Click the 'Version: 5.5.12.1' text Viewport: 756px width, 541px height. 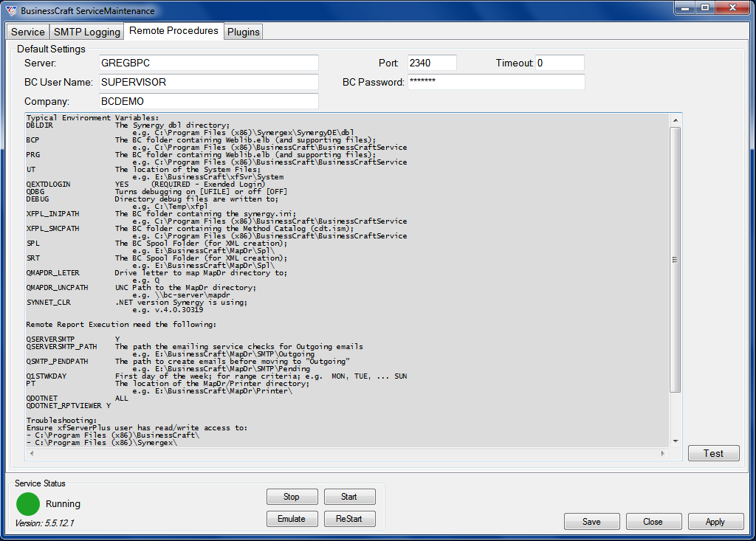pyautogui.click(x=44, y=523)
